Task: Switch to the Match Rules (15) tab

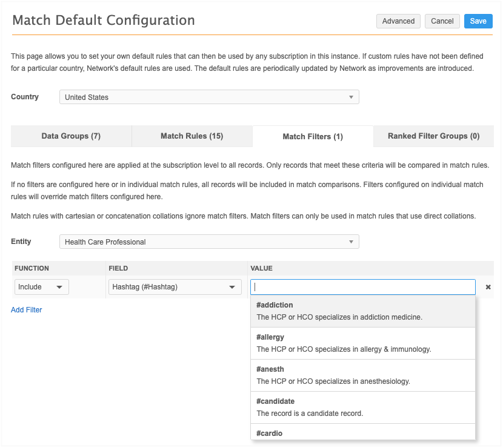Action: (x=192, y=136)
